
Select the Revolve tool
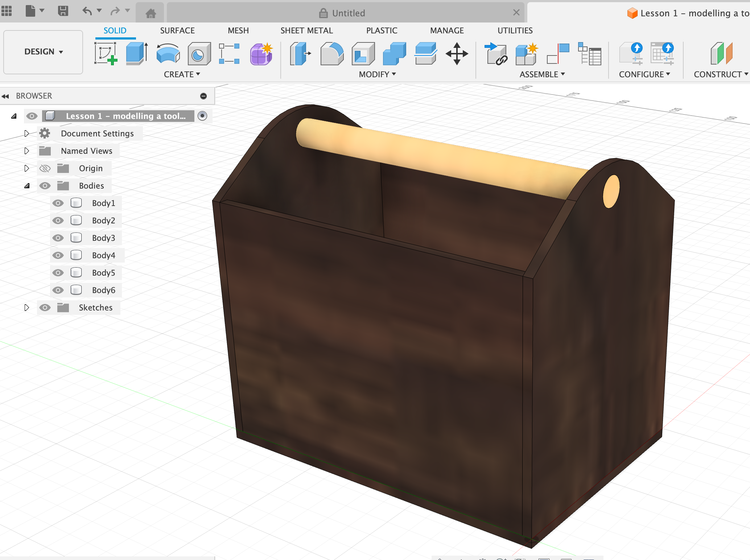coord(168,53)
